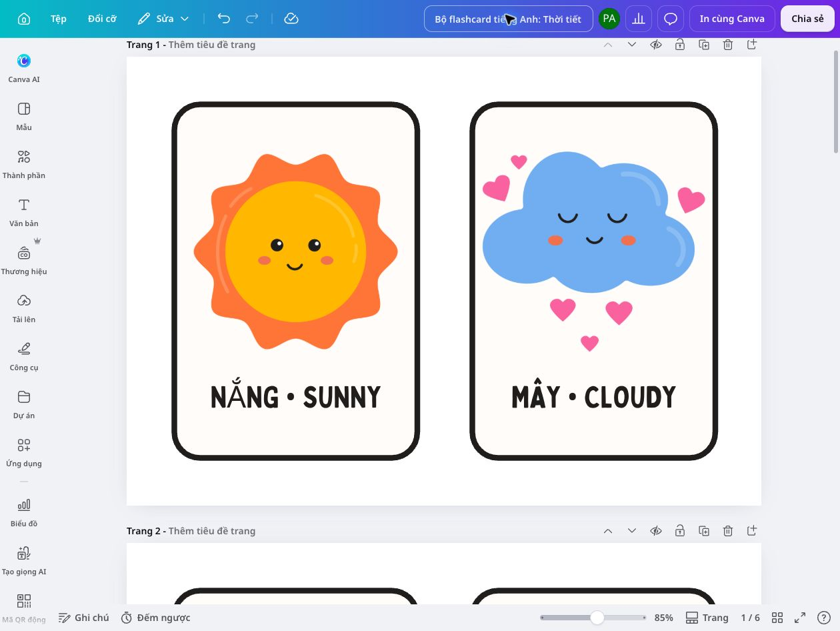Open Canva AI in sidebar

pos(24,68)
